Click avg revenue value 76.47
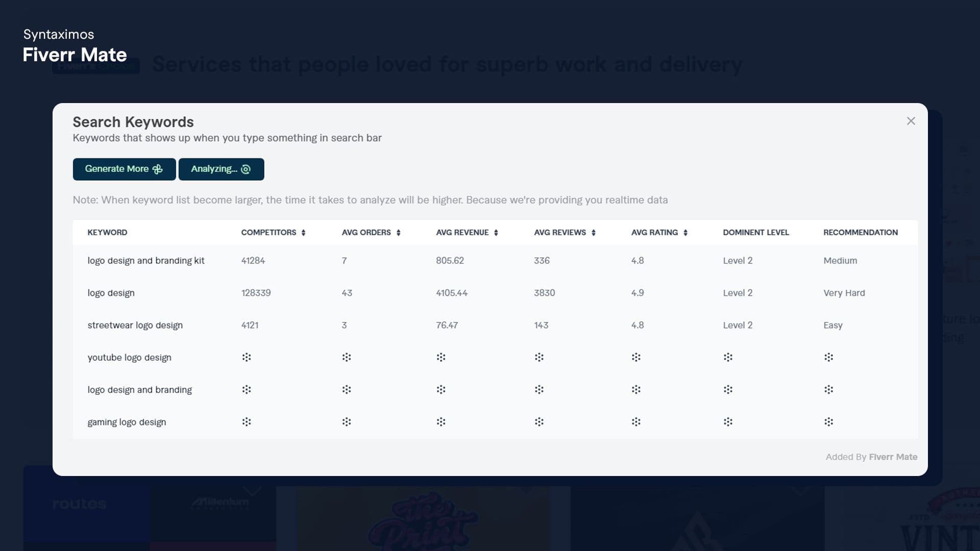 447,325
